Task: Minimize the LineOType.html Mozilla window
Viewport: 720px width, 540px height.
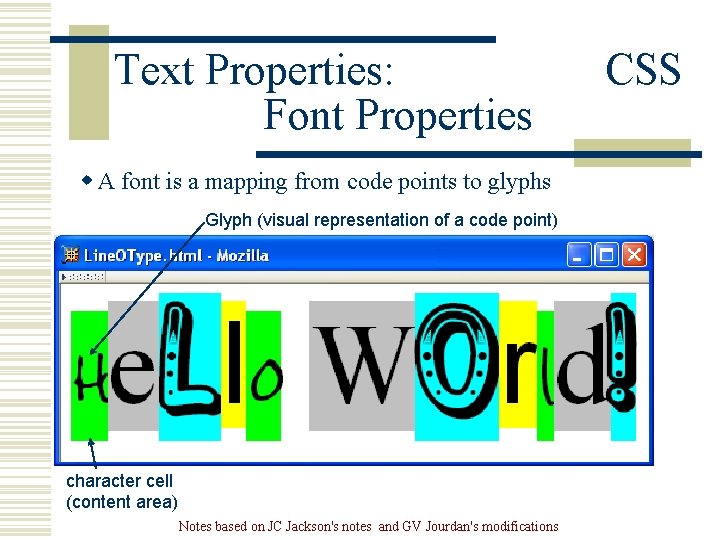Action: point(578,254)
